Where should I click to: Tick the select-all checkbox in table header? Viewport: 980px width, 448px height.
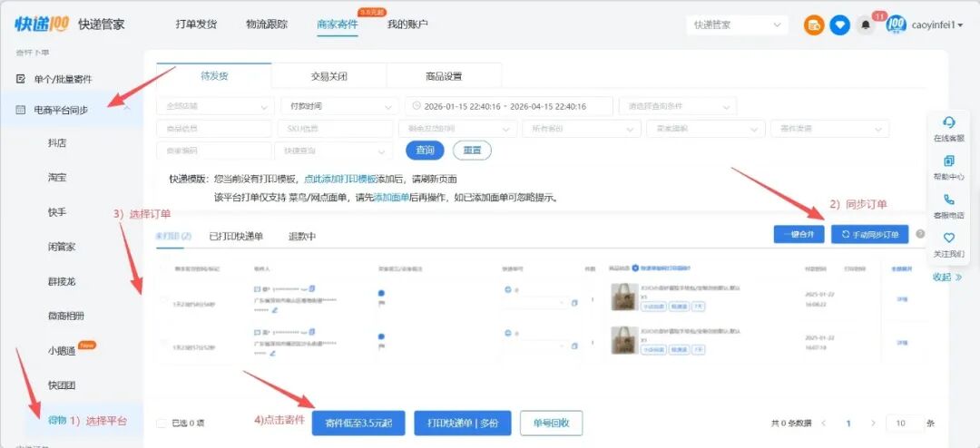pyautogui.click(x=165, y=268)
